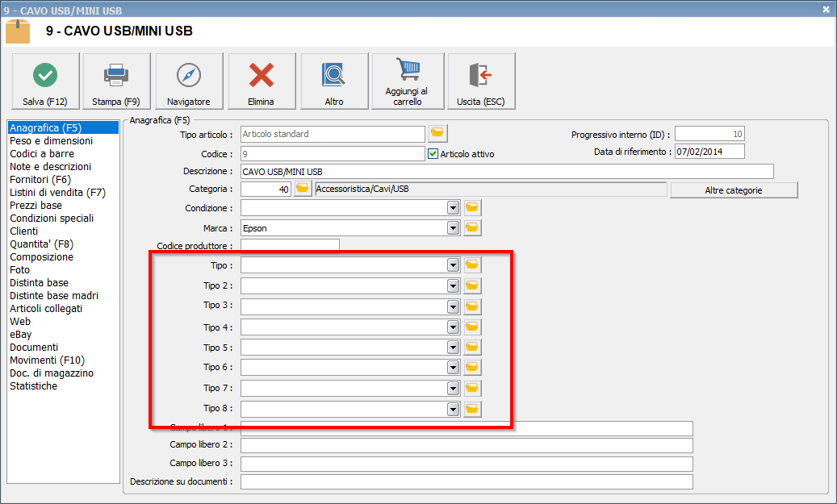Select Anagrafica (F5) in the sidebar
The width and height of the screenshot is (837, 504).
tap(63, 128)
